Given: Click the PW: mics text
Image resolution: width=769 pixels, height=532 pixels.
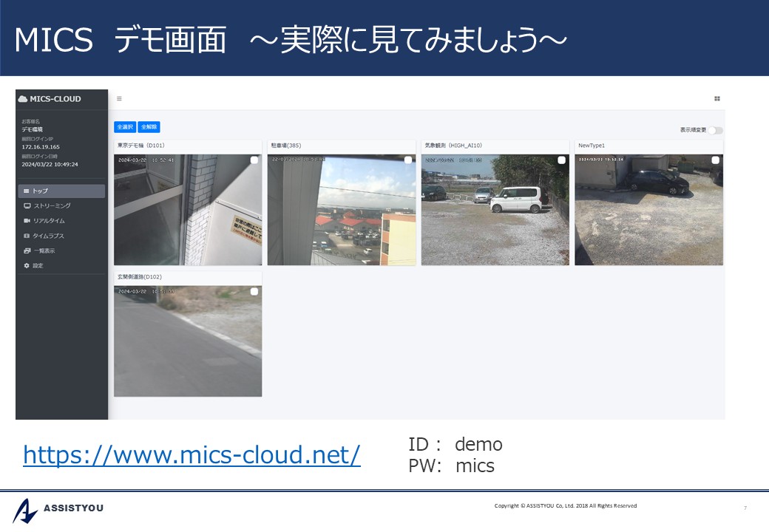Looking at the screenshot, I should [x=452, y=465].
